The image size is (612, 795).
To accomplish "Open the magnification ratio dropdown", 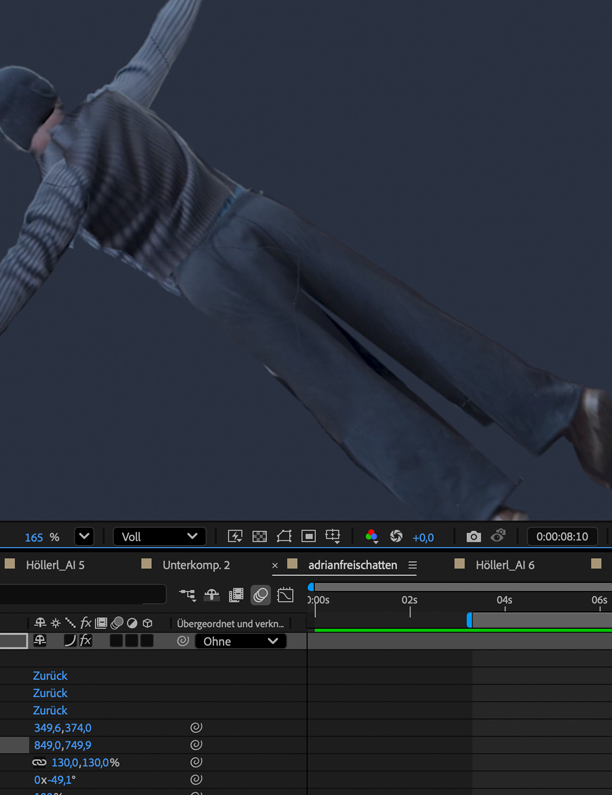I will click(84, 537).
